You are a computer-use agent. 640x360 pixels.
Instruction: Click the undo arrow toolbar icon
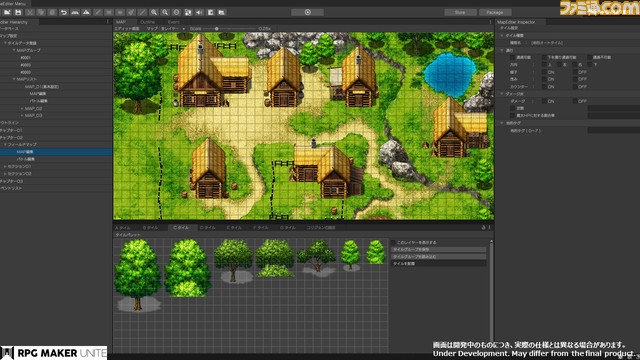click(x=64, y=12)
